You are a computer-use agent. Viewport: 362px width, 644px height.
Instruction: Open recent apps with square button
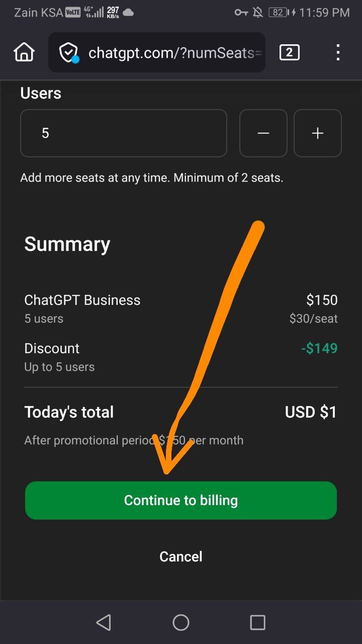[257, 623]
